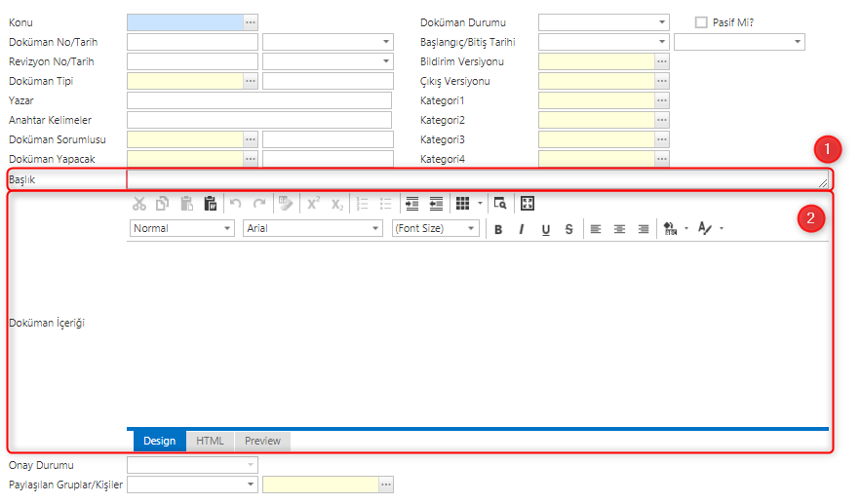Click into the Başlık text field
Screen dimensions: 861x504
pos(478,179)
